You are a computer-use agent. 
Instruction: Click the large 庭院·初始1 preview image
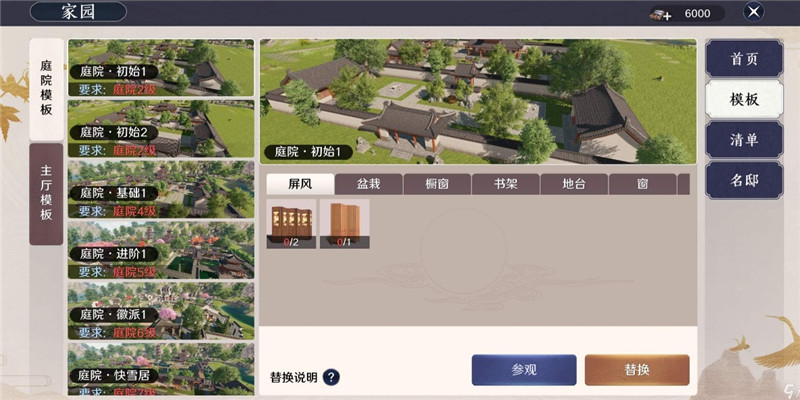(x=478, y=102)
